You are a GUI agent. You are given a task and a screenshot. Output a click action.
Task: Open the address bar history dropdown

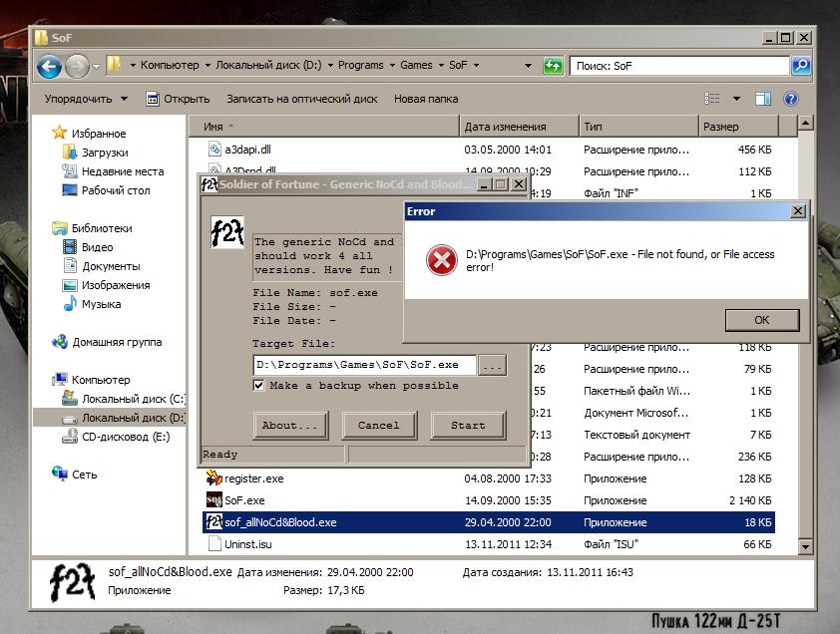528,66
